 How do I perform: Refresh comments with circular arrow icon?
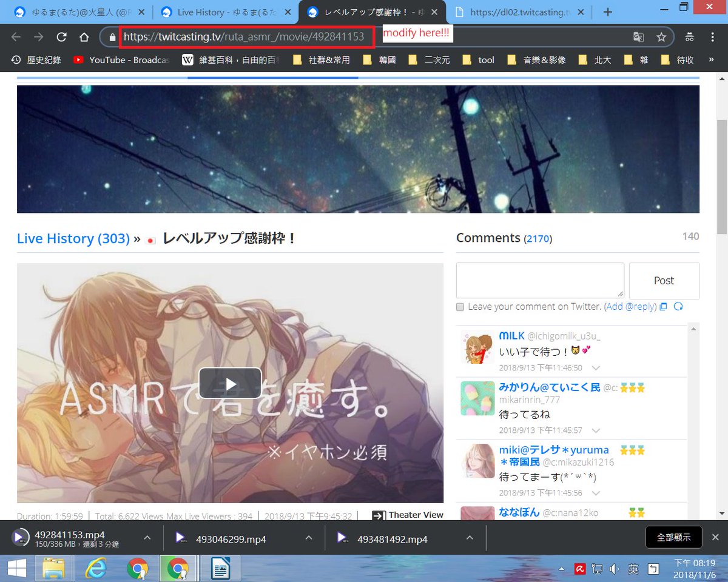(678, 307)
